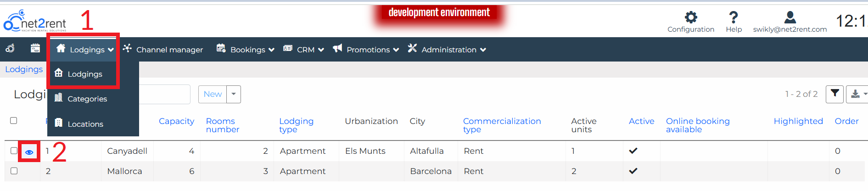Click the net2rent logo
The image size is (868, 191).
click(x=35, y=21)
